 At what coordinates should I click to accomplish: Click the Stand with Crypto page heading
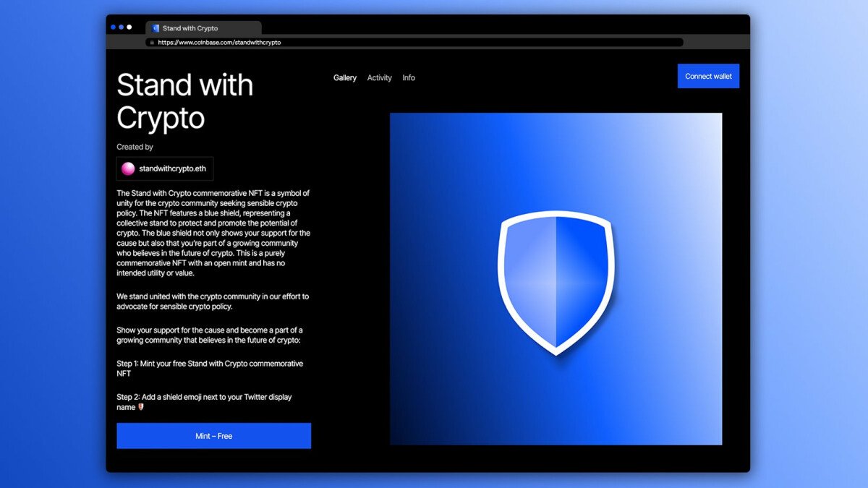coord(184,101)
